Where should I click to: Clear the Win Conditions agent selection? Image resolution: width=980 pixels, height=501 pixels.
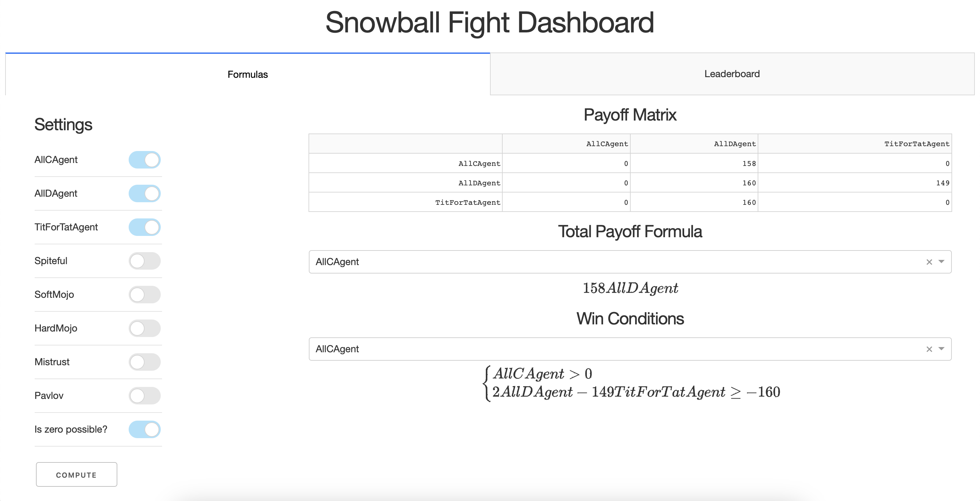[x=929, y=349]
